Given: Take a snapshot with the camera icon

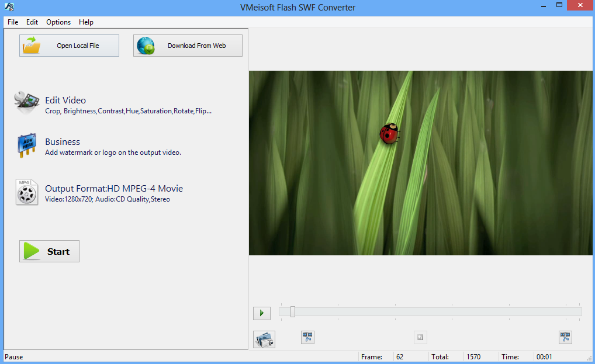Looking at the screenshot, I should click(x=264, y=339).
